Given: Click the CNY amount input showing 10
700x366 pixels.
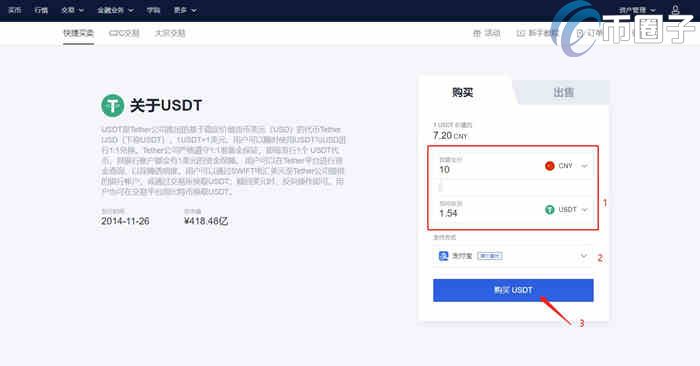Looking at the screenshot, I should tap(487, 166).
